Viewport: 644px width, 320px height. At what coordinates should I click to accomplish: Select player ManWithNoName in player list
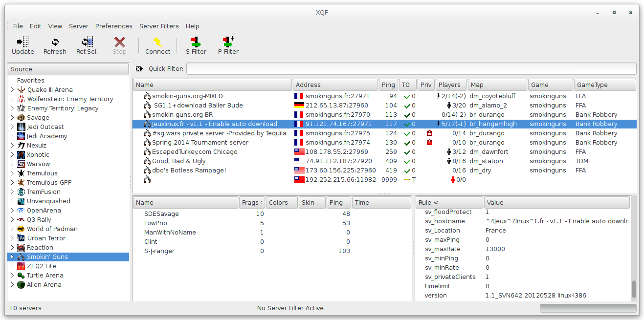pyautogui.click(x=272, y=233)
